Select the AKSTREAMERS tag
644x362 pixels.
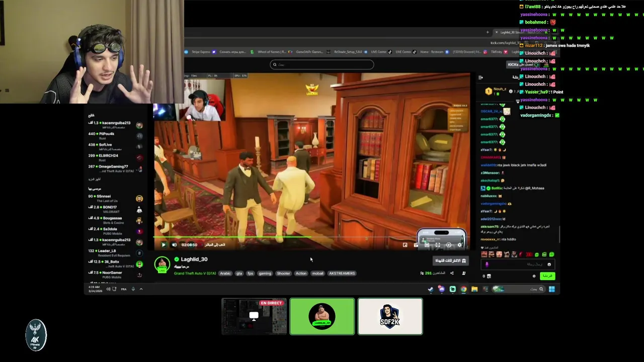[342, 274]
